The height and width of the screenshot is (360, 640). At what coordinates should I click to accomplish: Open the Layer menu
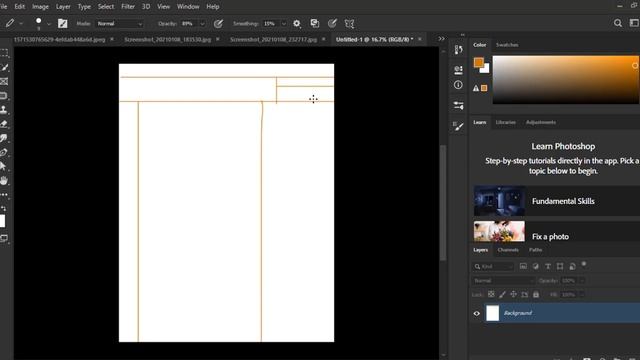tap(63, 7)
